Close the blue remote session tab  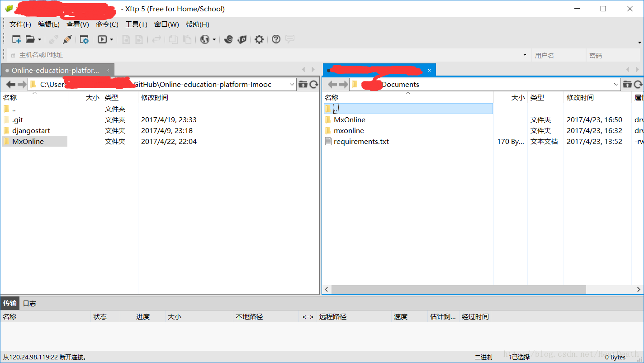point(429,70)
